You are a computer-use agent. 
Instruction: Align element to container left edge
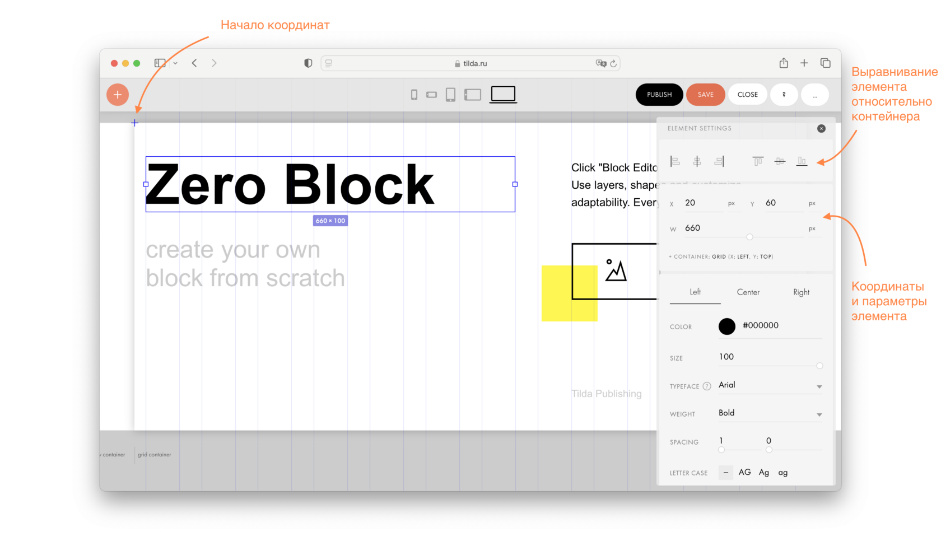(675, 161)
